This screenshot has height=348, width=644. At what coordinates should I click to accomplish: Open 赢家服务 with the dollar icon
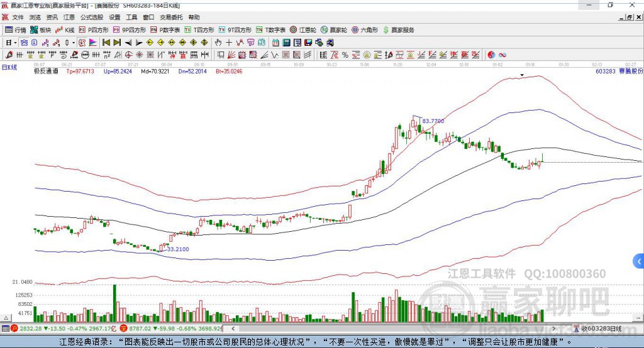398,30
